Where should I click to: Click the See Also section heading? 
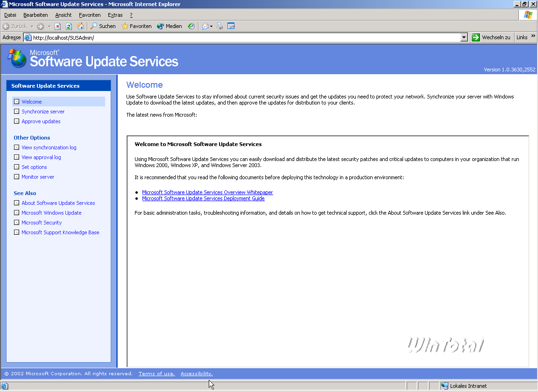tap(25, 193)
